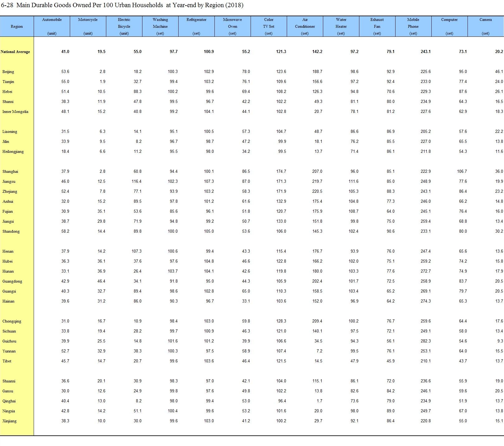Image resolution: width=504 pixels, height=446 pixels.
Task: Select the Microwave Oven column header
Action: pos(233,27)
